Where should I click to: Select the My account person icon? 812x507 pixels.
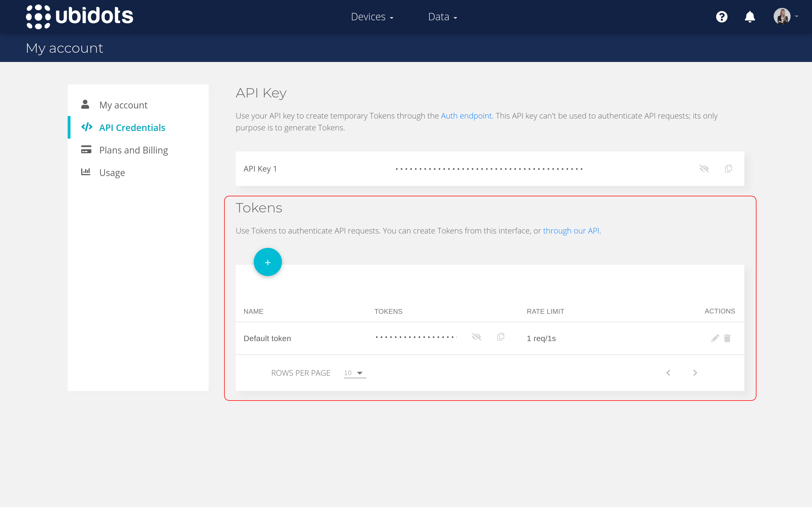click(x=86, y=104)
